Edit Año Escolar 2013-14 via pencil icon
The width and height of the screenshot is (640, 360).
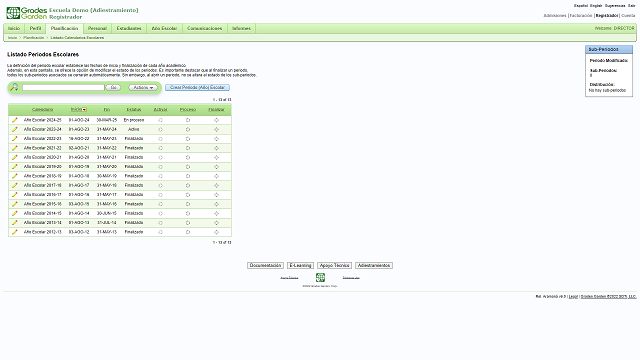coord(15,222)
